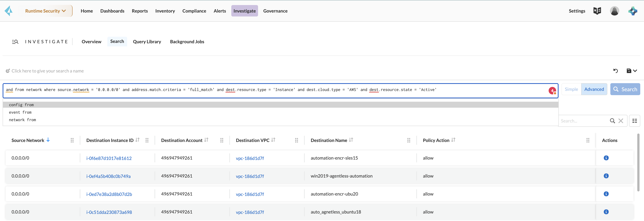The image size is (644, 221).
Task: Sort by Destination Instance ID
Action: (137, 140)
